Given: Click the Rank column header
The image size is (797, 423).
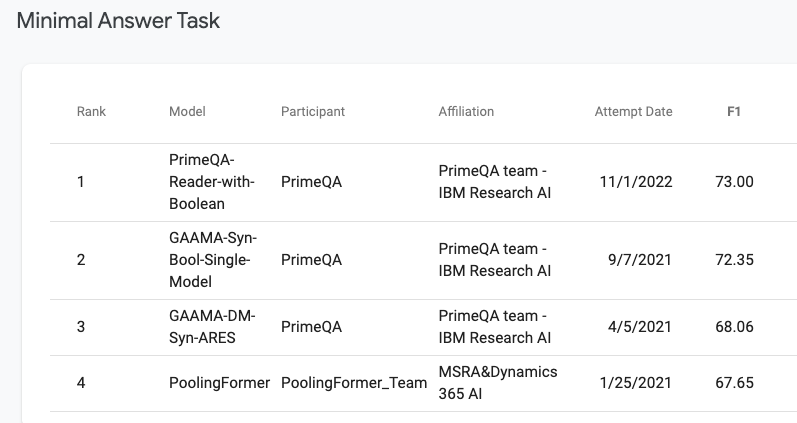Looking at the screenshot, I should (91, 112).
